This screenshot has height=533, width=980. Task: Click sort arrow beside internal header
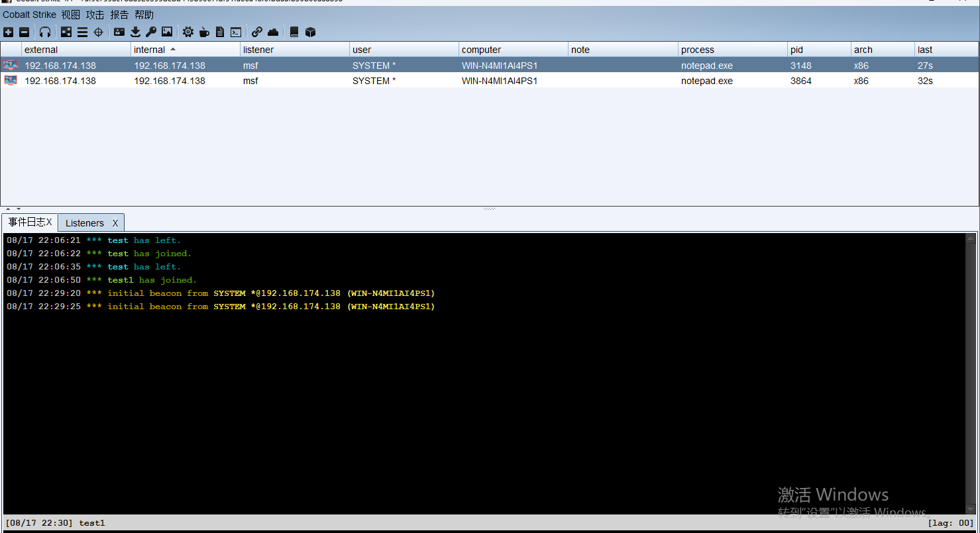point(173,50)
